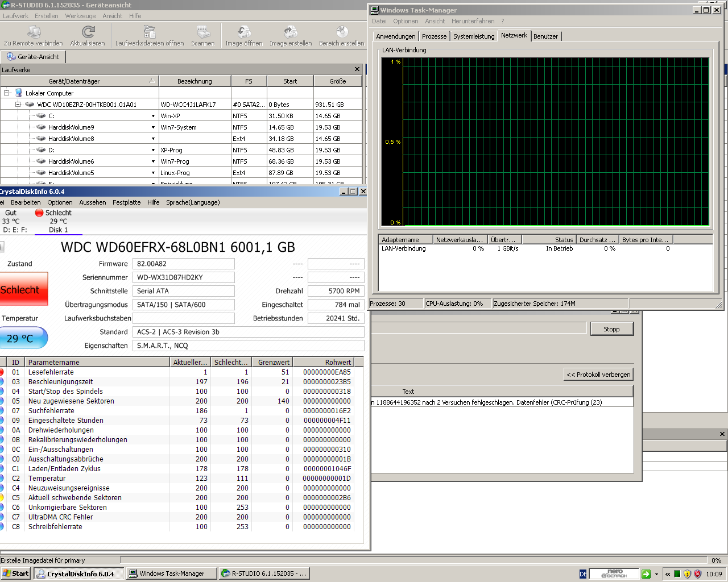Open the Laufwerk menu in R-Studio

(x=15, y=16)
